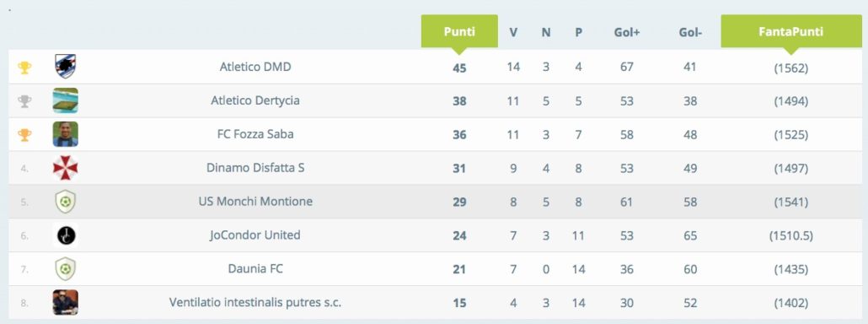
Task: Click the Gol+ column header
Action: (627, 32)
